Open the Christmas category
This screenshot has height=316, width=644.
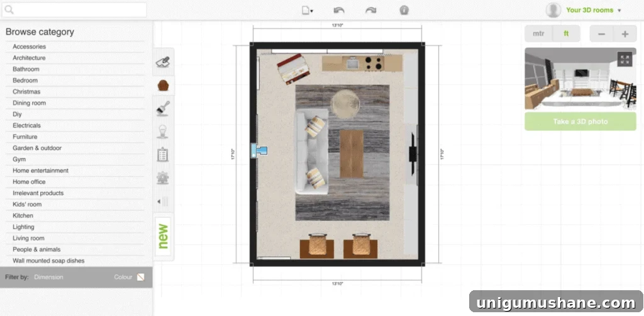coord(26,92)
